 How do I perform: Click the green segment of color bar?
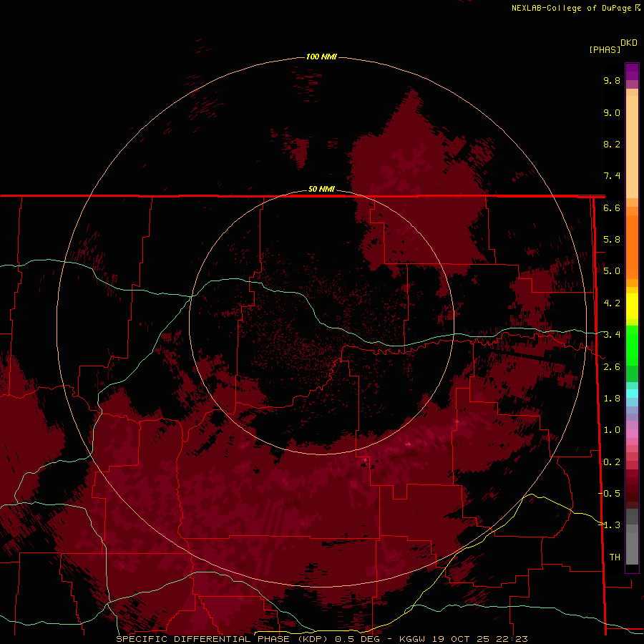(x=632, y=346)
